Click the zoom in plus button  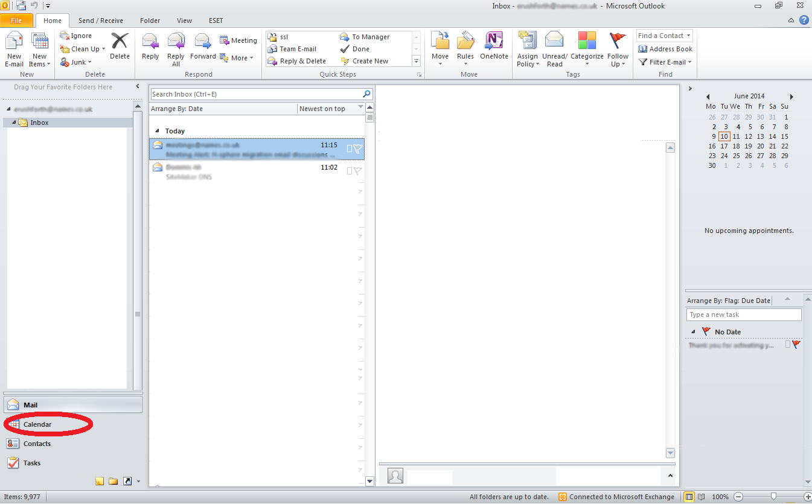(x=808, y=497)
